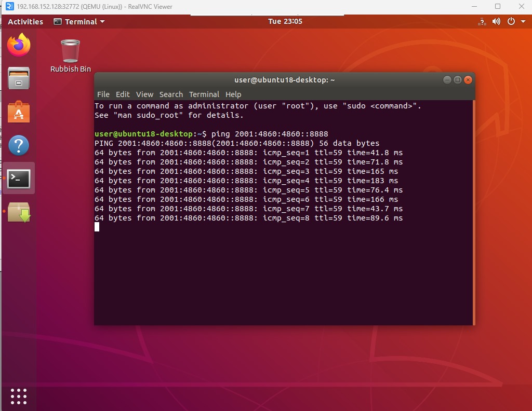This screenshot has width=532, height=411.
Task: Show Applications grid icon
Action: [19, 396]
